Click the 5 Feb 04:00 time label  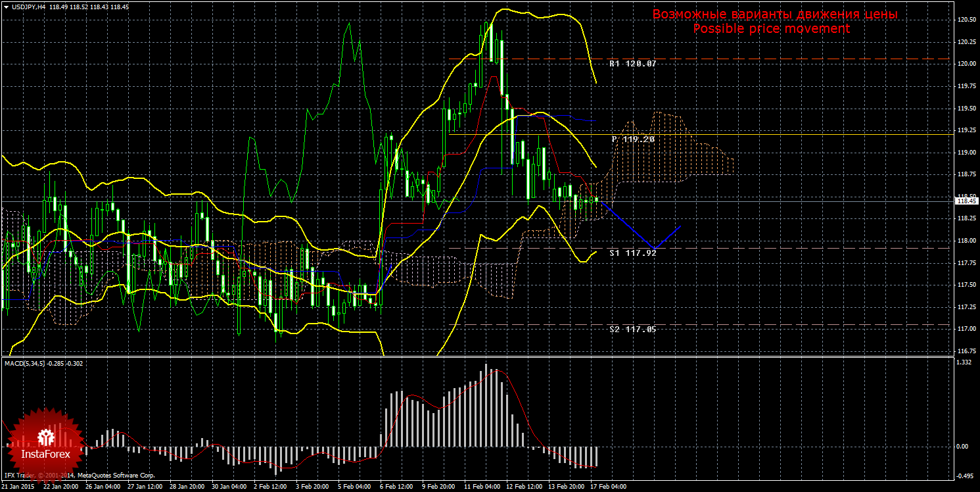click(355, 487)
